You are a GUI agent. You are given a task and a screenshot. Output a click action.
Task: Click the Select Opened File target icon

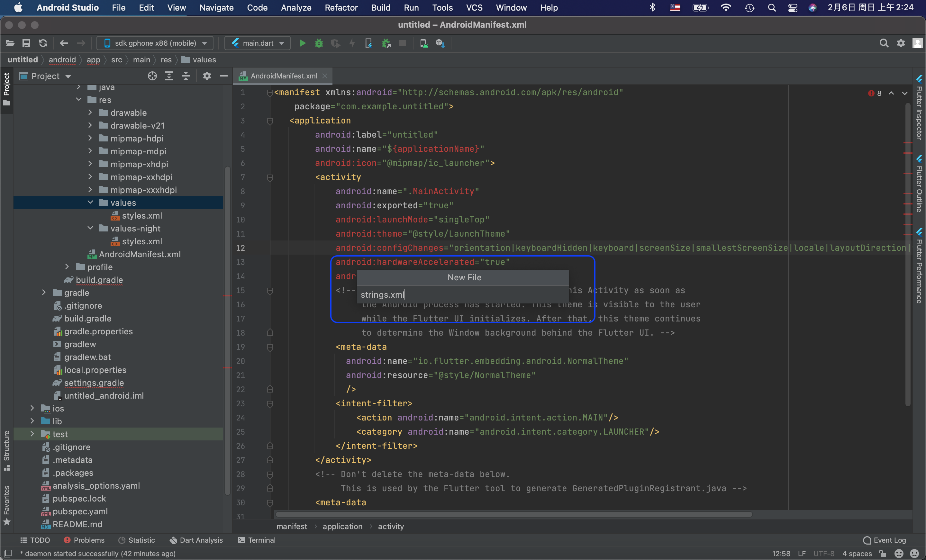(152, 76)
